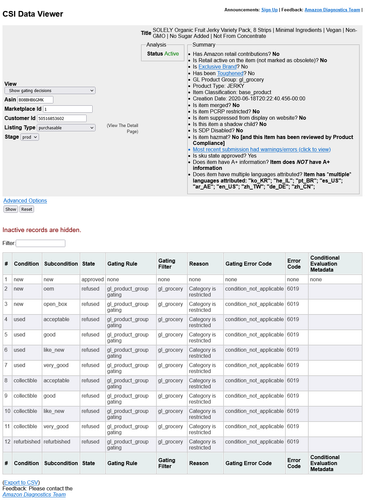Viewport: 365px width, 500px height.
Task: Open most recent submission warnings/errors link
Action: pyautogui.click(x=262, y=149)
